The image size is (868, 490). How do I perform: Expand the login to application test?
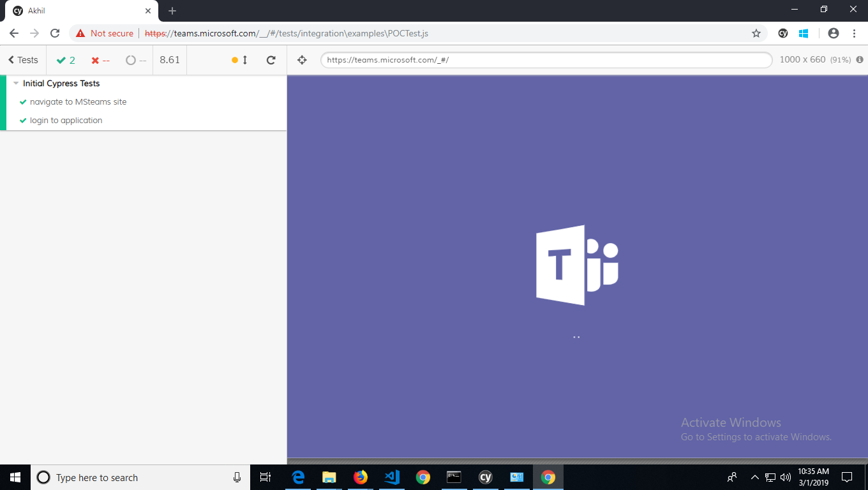coord(66,121)
